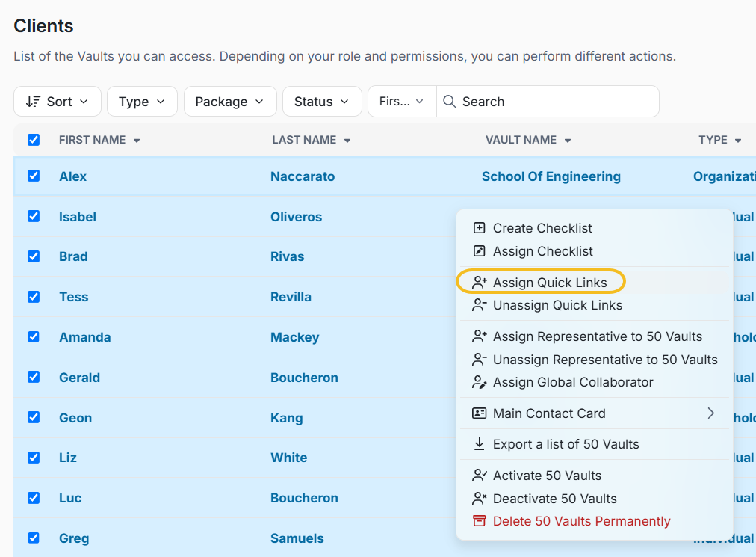756x557 pixels.
Task: Click the Export download arrow icon
Action: [x=479, y=444]
